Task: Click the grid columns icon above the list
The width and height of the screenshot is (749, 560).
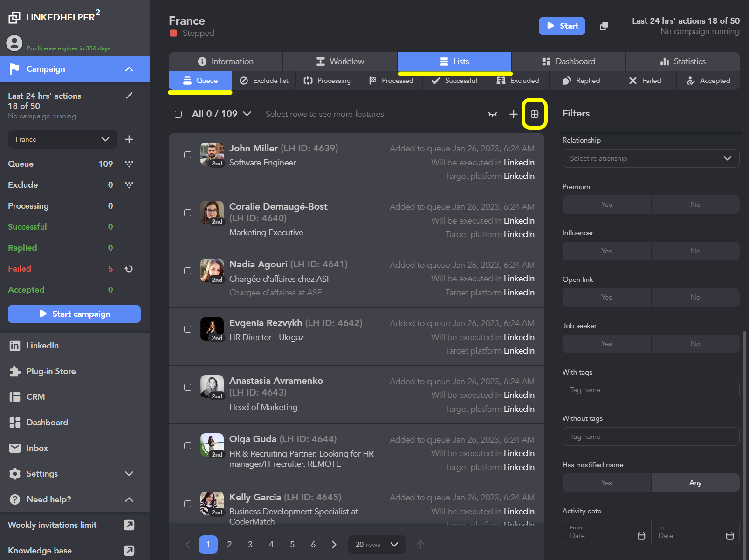Action: [x=535, y=114]
